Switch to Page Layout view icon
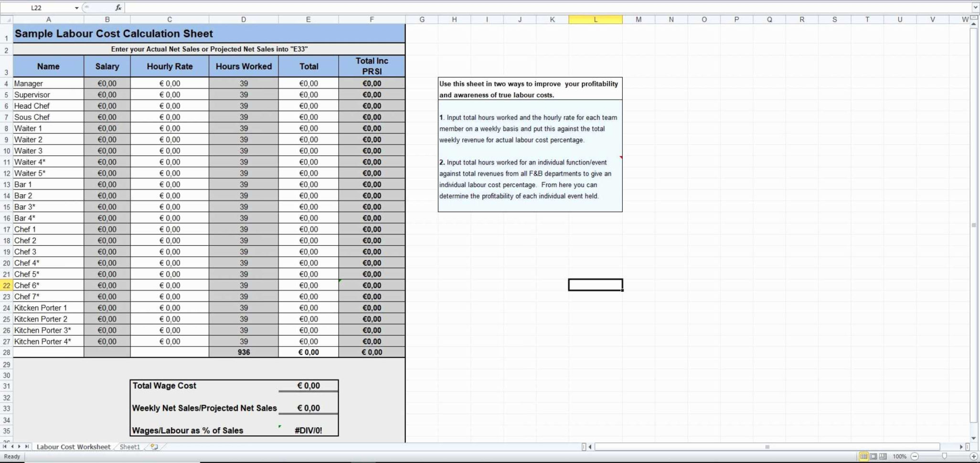Viewport: 980px width, 463px height. [873, 456]
